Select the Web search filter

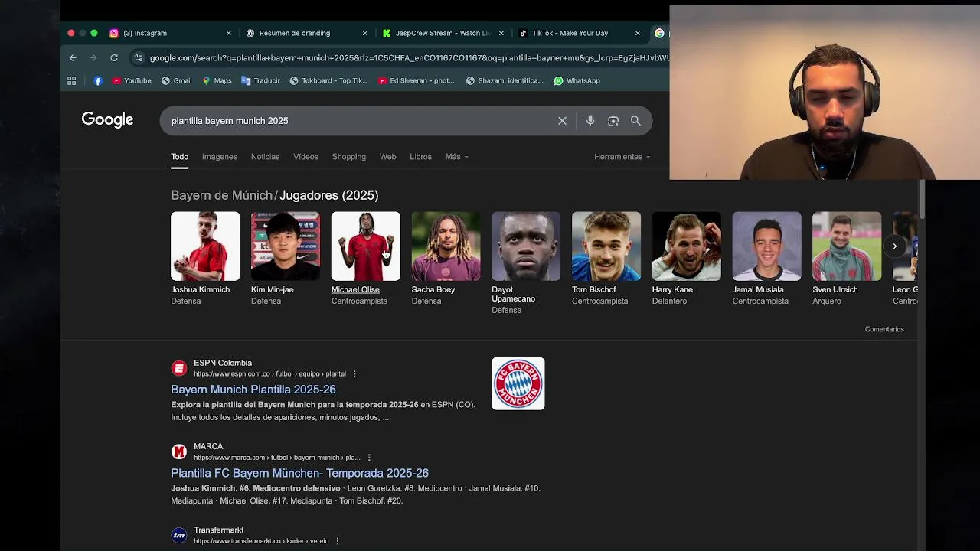point(387,157)
